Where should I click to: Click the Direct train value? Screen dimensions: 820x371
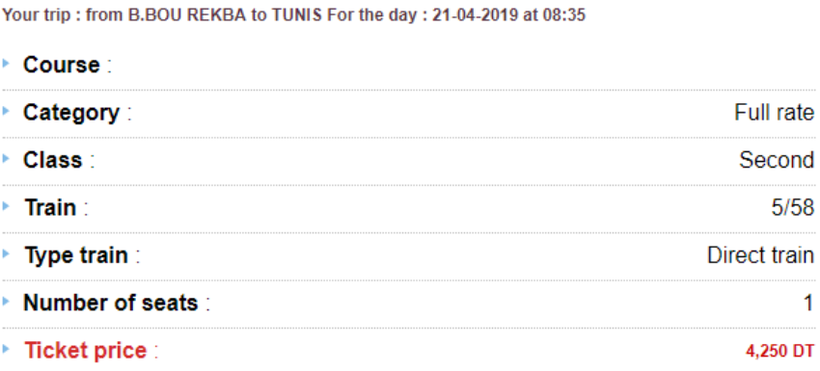point(761,255)
